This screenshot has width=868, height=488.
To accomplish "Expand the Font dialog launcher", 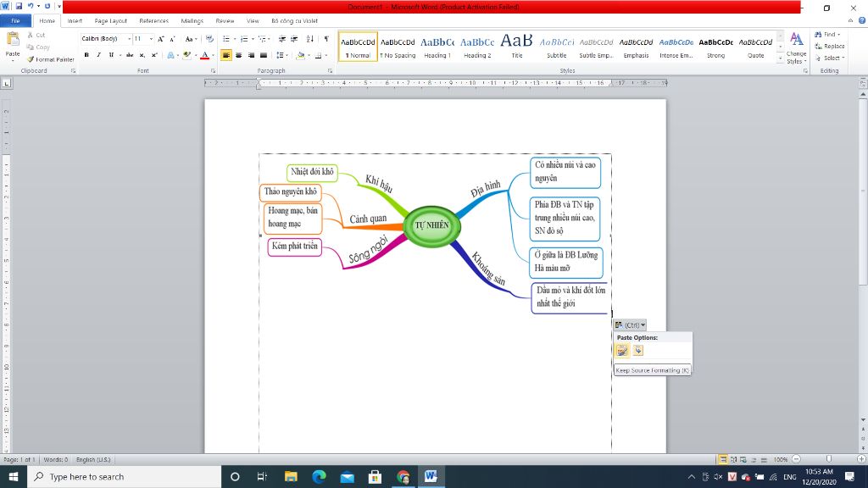I will click(213, 71).
